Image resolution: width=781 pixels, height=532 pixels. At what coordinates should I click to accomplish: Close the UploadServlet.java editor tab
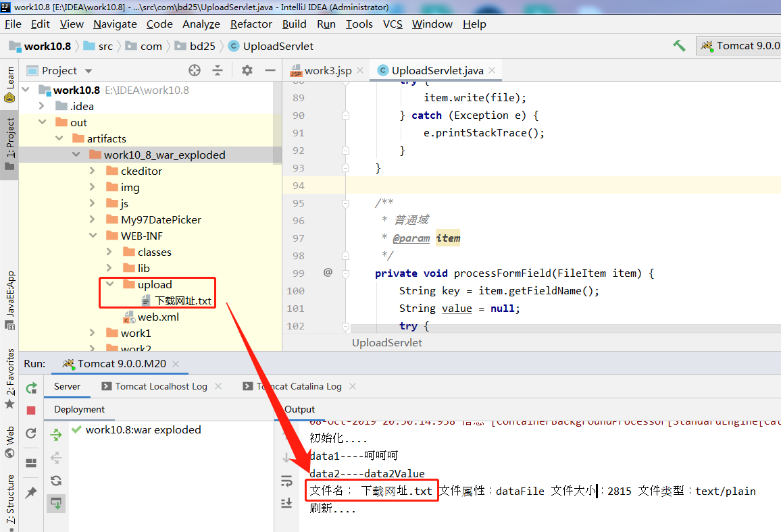[493, 70]
